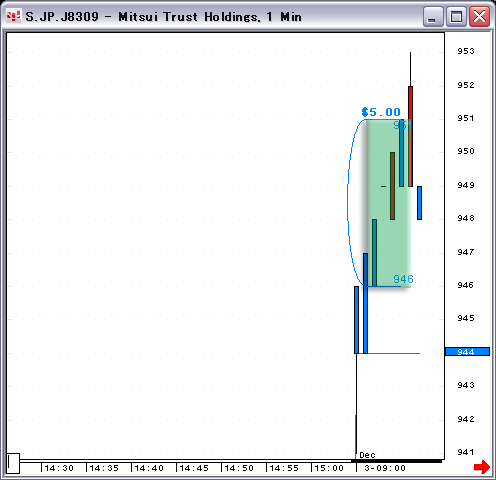Click the small square box at bottom left

pyautogui.click(x=13, y=463)
